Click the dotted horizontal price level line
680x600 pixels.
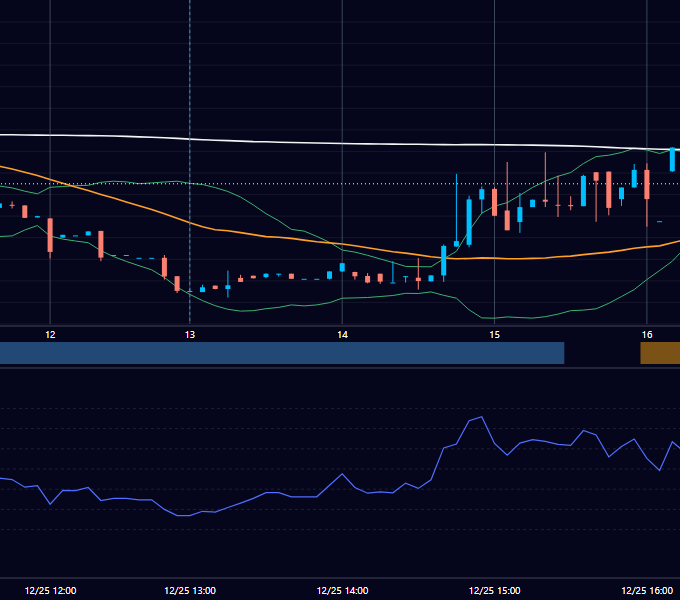(340, 184)
